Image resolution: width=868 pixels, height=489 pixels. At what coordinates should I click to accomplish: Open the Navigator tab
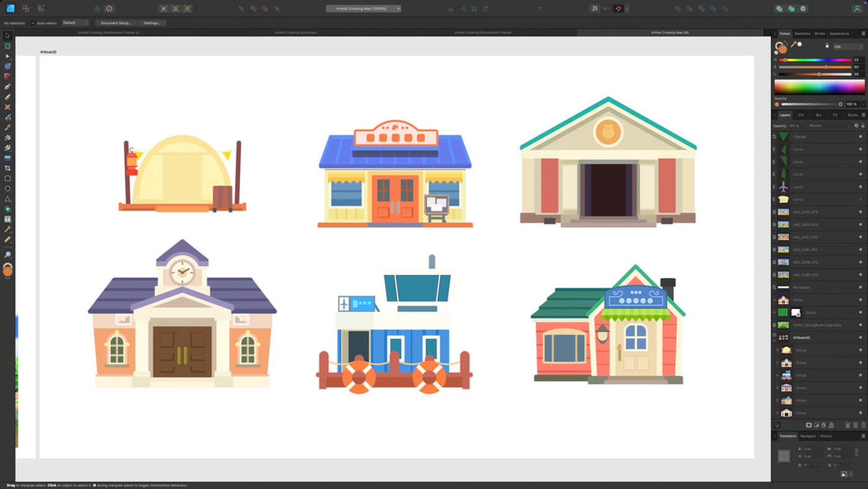808,436
